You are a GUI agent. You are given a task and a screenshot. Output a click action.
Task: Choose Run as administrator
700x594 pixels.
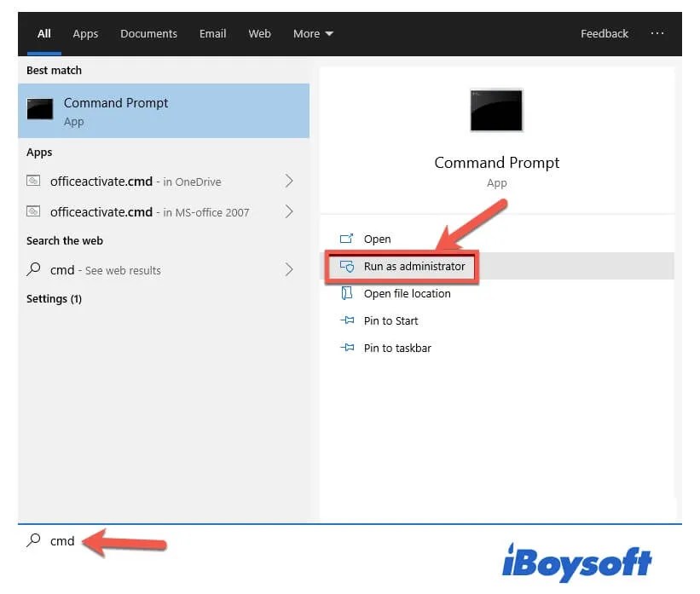pyautogui.click(x=496, y=266)
